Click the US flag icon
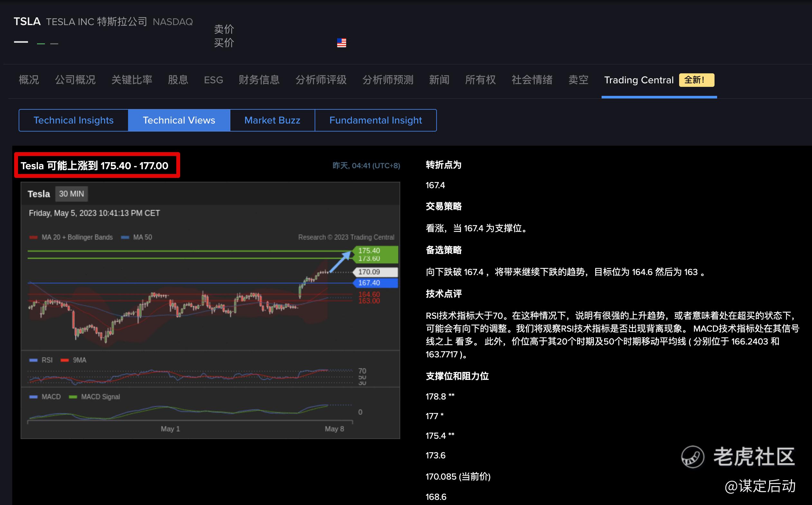Viewport: 812px width, 505px height. pos(341,43)
